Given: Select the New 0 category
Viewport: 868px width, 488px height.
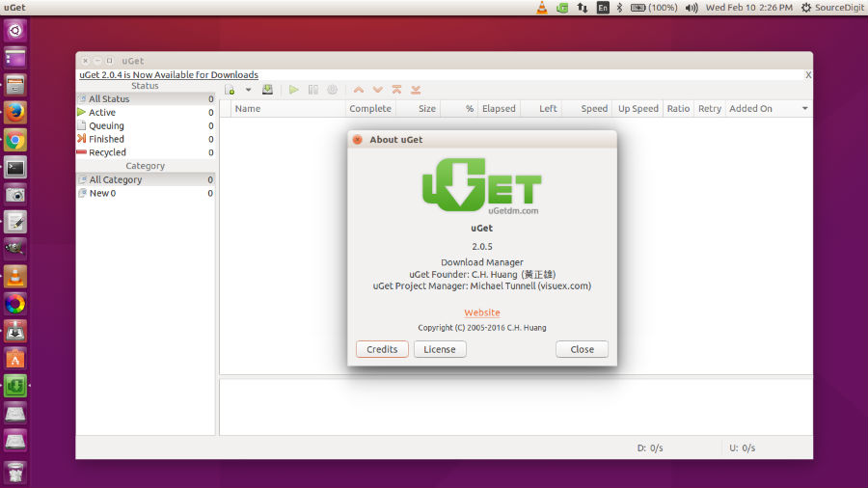Looking at the screenshot, I should (102, 193).
